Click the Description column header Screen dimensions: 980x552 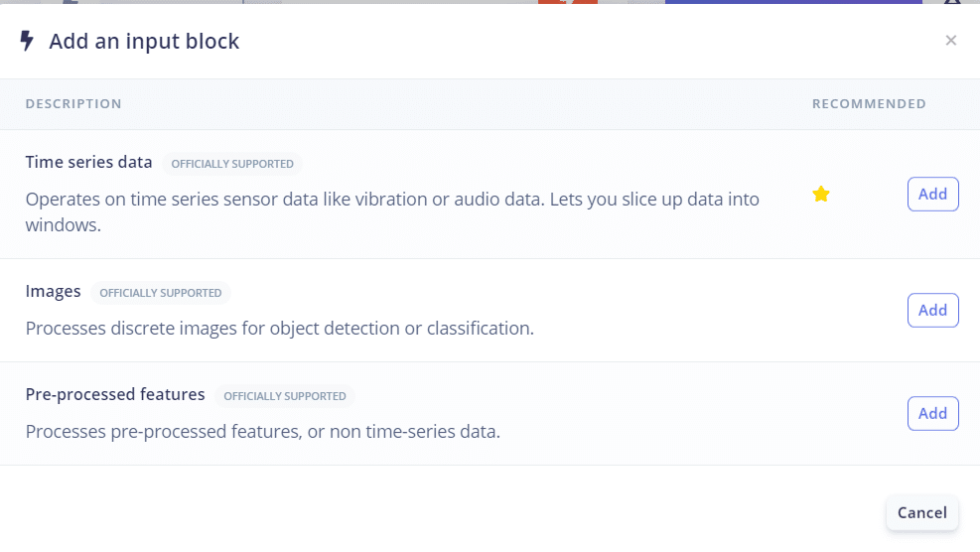pos(73,104)
